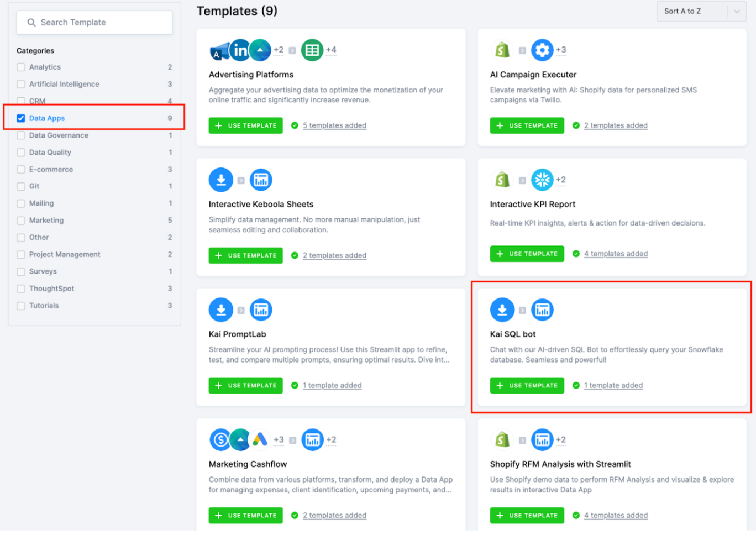This screenshot has width=756, height=540.
Task: Tick the Data Governance checkbox
Action: click(21, 135)
